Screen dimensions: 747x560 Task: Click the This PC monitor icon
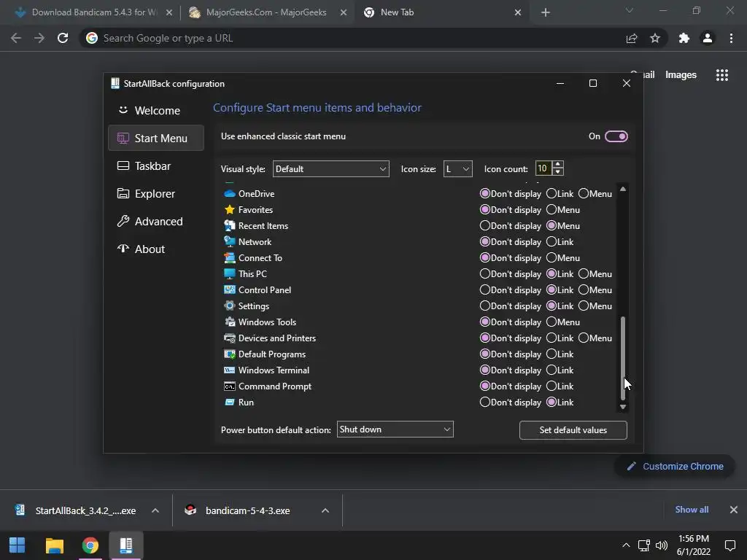point(230,274)
